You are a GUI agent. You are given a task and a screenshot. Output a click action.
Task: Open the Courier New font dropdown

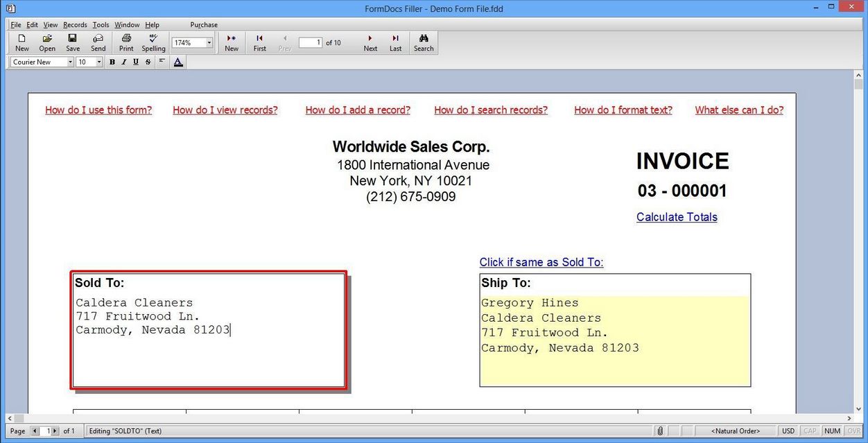click(70, 62)
